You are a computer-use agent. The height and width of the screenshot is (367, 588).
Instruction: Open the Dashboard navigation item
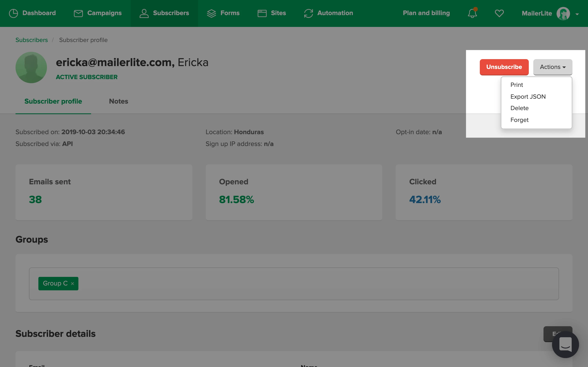click(32, 13)
